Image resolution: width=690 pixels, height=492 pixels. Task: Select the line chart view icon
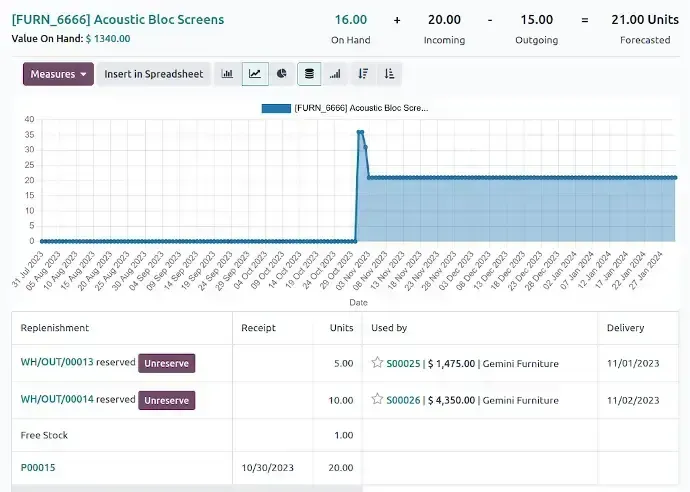click(x=255, y=74)
